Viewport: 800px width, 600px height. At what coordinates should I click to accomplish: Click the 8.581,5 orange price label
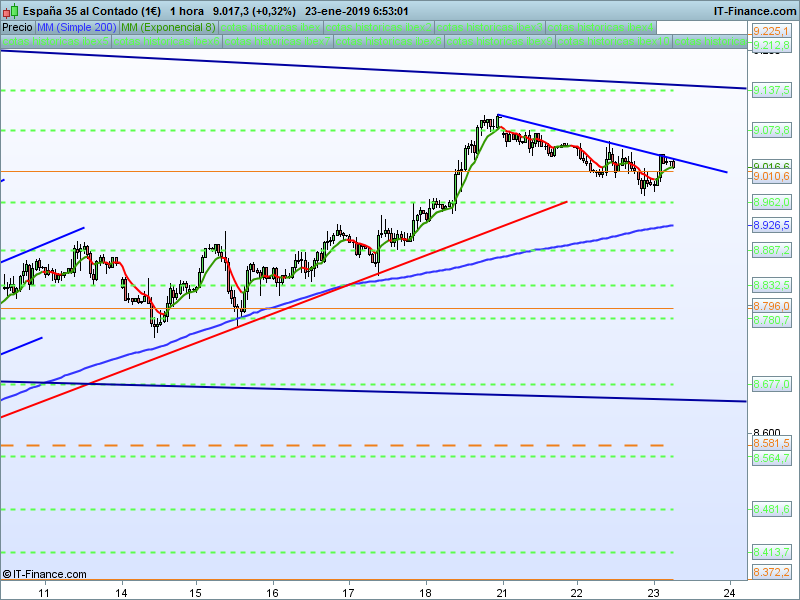pos(771,443)
